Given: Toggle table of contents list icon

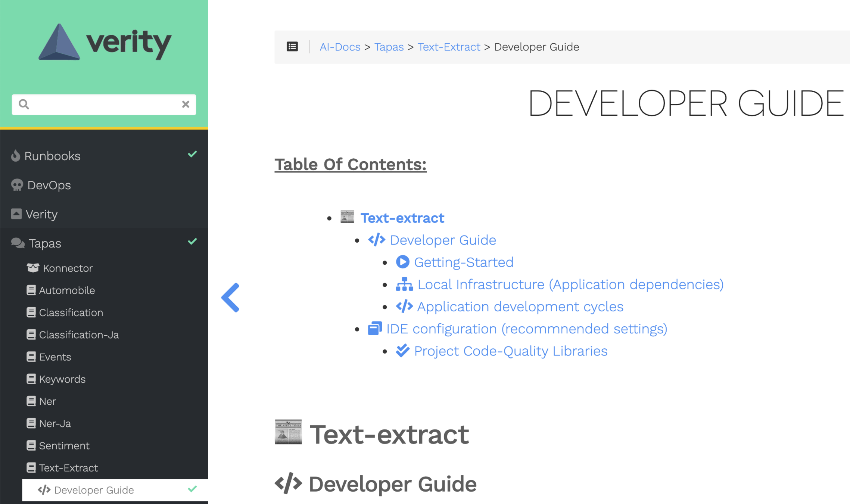Looking at the screenshot, I should (x=292, y=47).
